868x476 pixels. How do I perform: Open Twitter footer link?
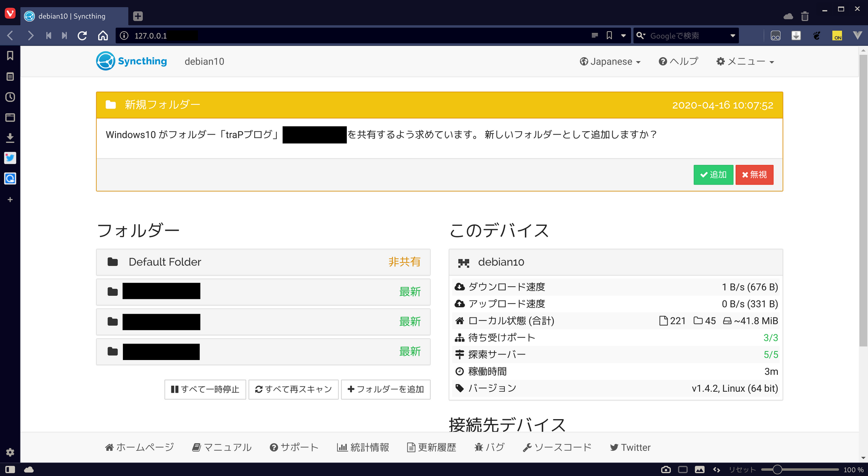[x=630, y=447]
